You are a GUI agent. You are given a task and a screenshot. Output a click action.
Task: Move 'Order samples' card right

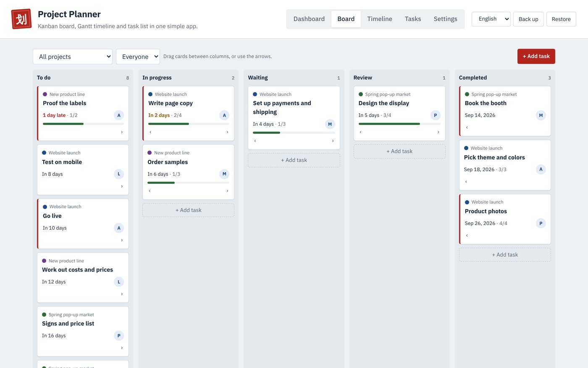point(227,191)
